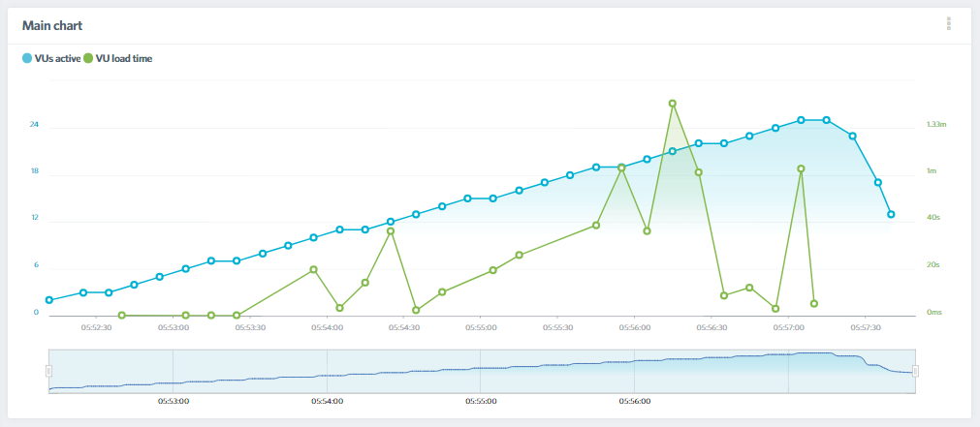Select the last blue VUs active point

(x=891, y=214)
